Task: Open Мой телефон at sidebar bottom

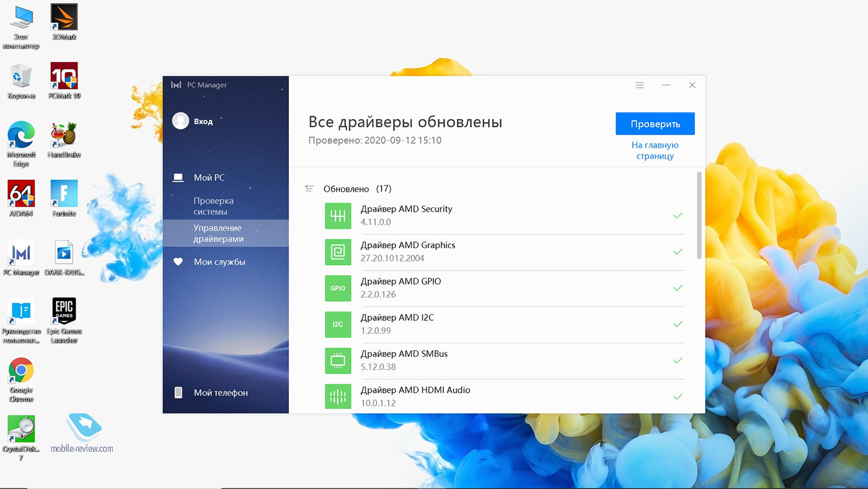Action: point(220,393)
